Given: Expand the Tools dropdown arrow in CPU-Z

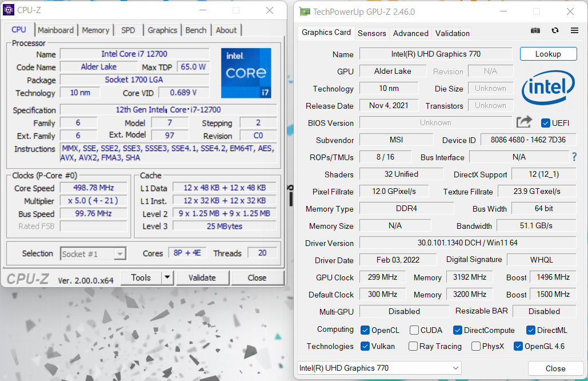Looking at the screenshot, I should point(167,277).
